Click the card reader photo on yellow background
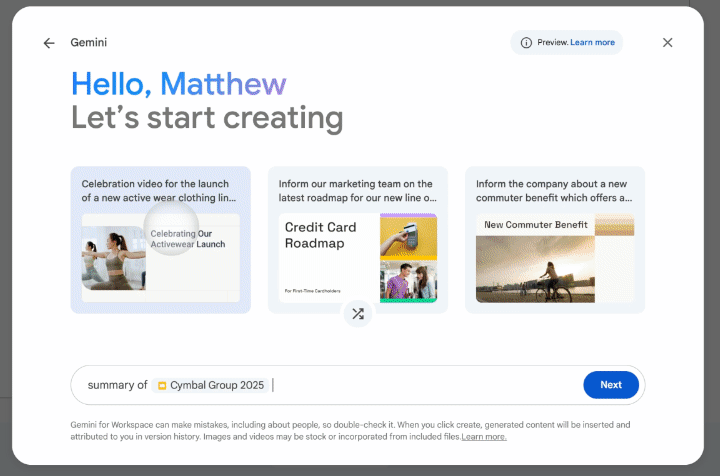The width and height of the screenshot is (720, 476). coord(408,236)
